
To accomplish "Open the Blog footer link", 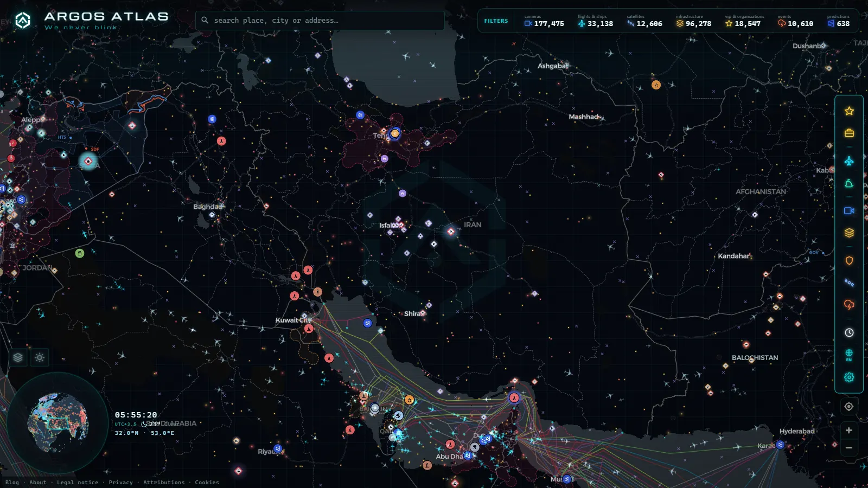I will (x=12, y=483).
